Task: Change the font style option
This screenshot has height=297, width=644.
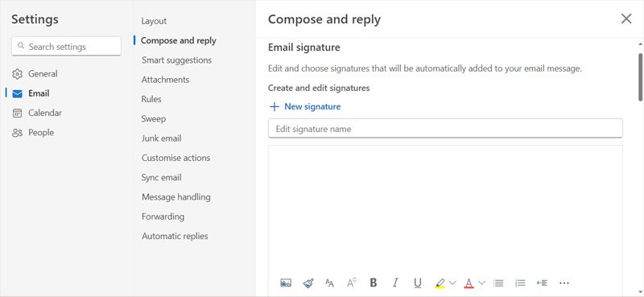Action: (351, 283)
